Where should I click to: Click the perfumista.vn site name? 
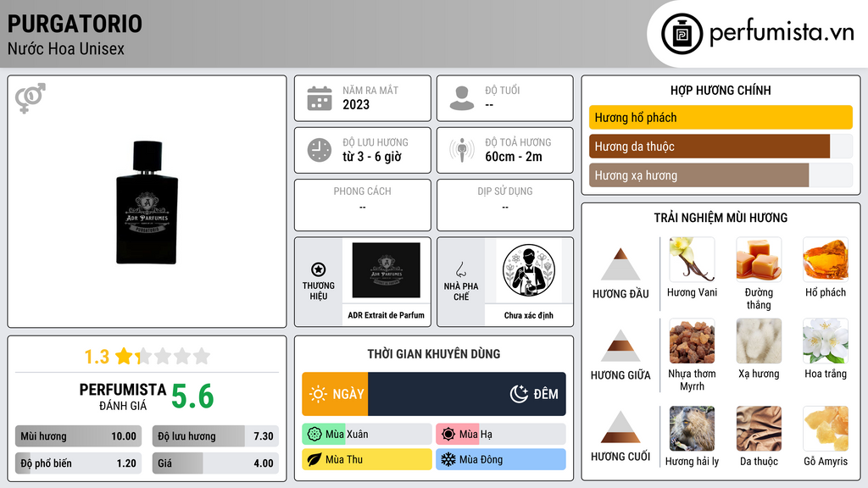782,32
